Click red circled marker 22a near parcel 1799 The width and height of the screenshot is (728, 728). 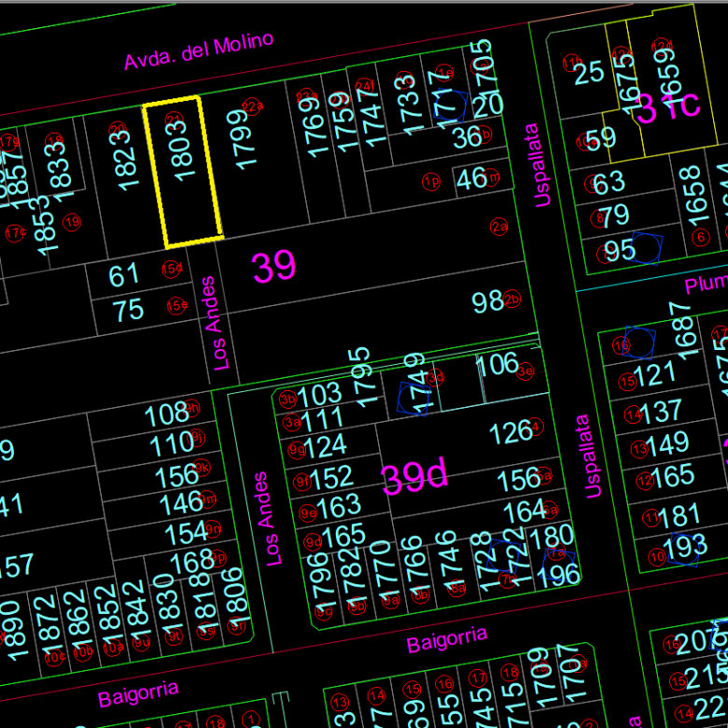pyautogui.click(x=251, y=106)
